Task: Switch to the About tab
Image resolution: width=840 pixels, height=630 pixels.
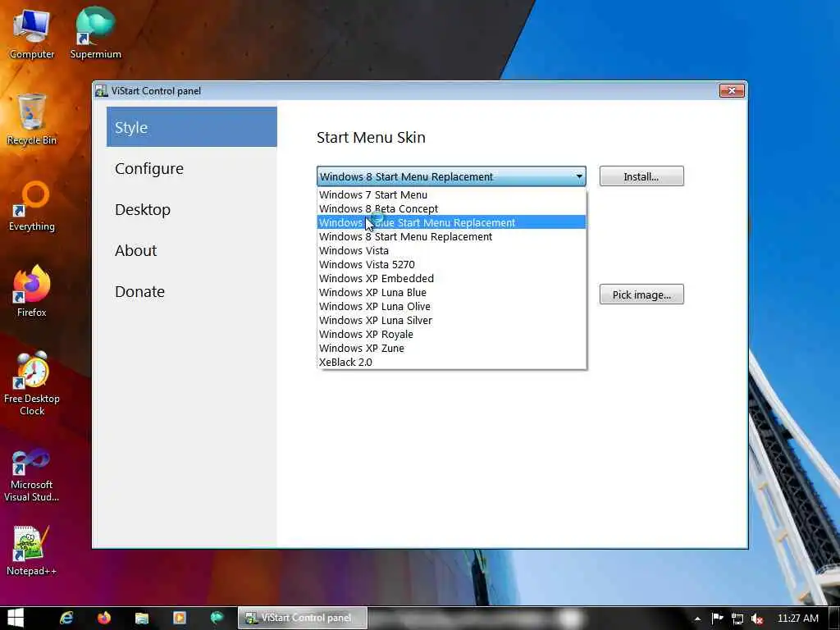Action: 192,250
